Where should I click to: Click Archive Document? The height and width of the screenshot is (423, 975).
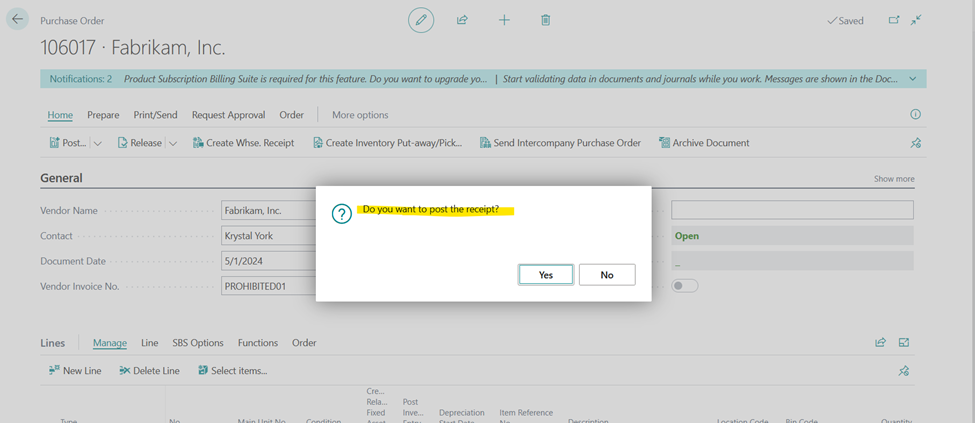pos(704,142)
